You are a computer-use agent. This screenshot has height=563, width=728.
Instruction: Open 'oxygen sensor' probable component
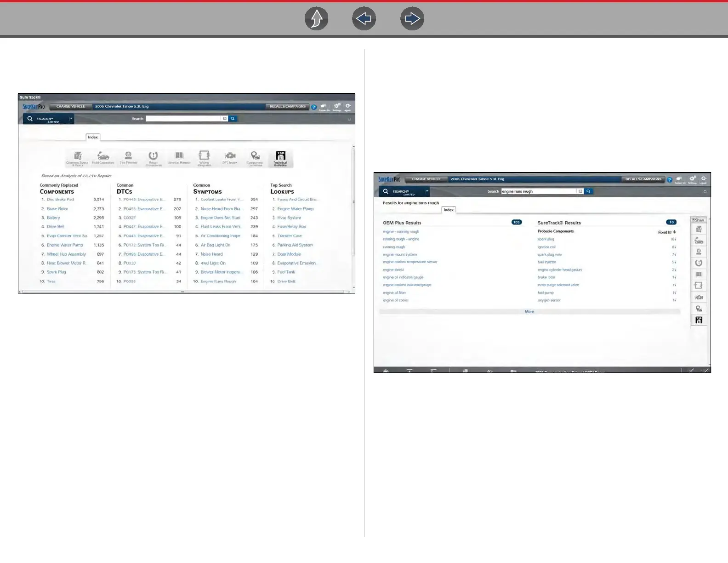[x=549, y=300]
